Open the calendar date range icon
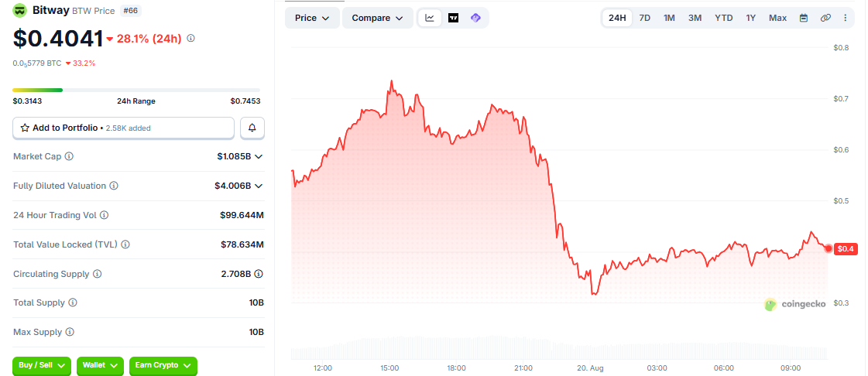The height and width of the screenshot is (376, 868). pos(804,18)
